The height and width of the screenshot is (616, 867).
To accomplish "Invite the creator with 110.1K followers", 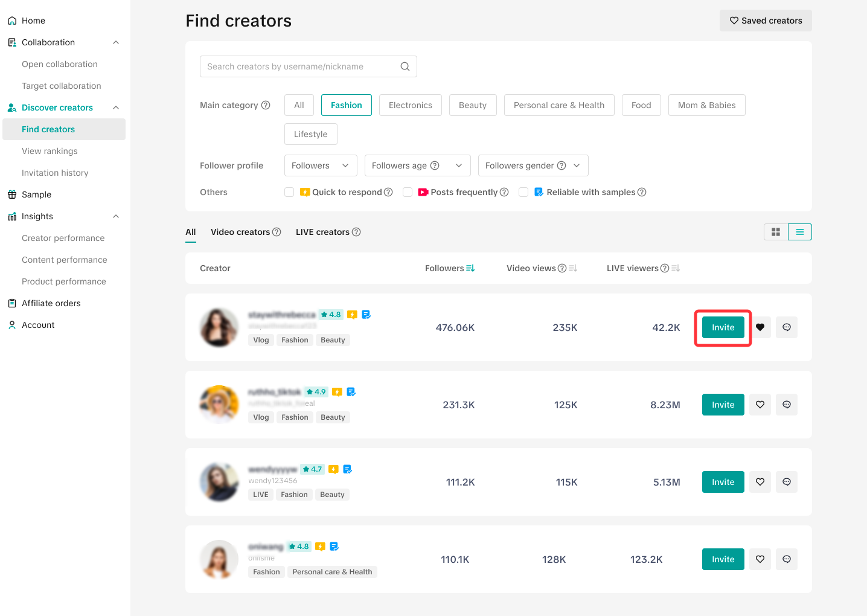I will click(x=723, y=559).
